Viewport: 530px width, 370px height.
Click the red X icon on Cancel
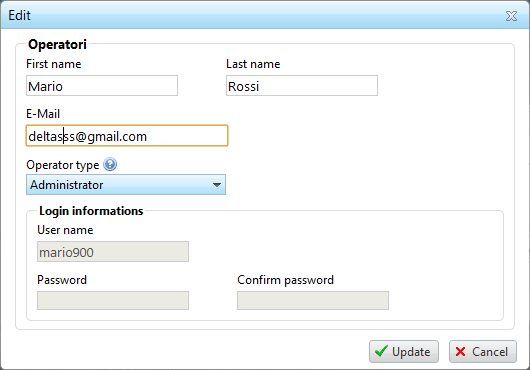point(460,352)
